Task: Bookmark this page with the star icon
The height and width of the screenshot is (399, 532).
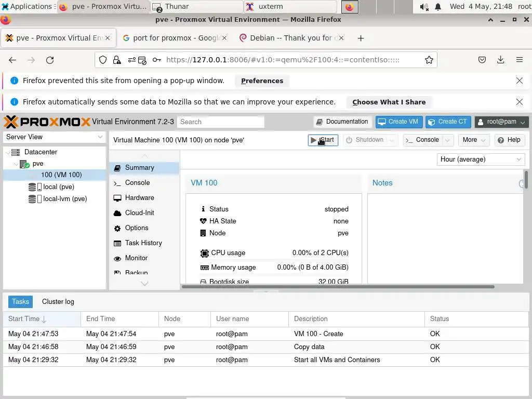Action: [429, 60]
